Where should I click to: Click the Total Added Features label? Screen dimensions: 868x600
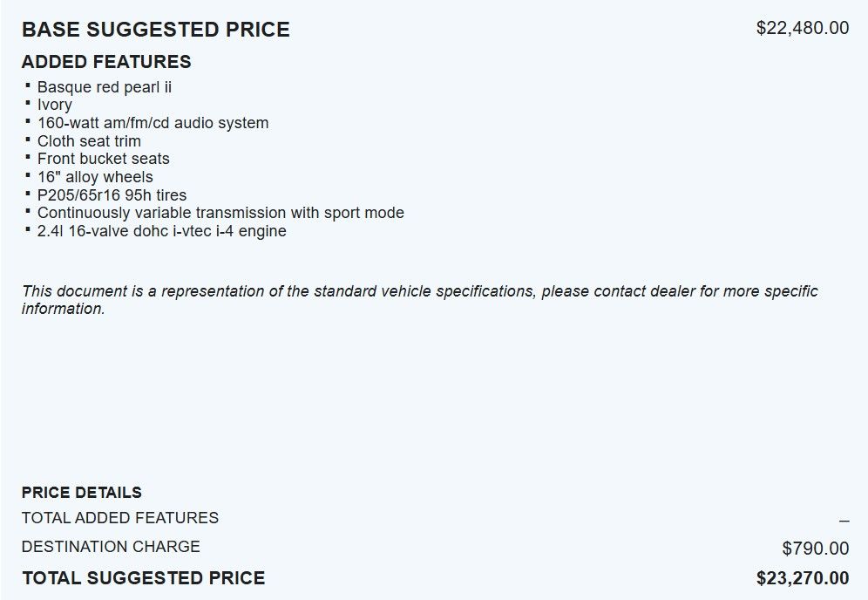(x=120, y=518)
